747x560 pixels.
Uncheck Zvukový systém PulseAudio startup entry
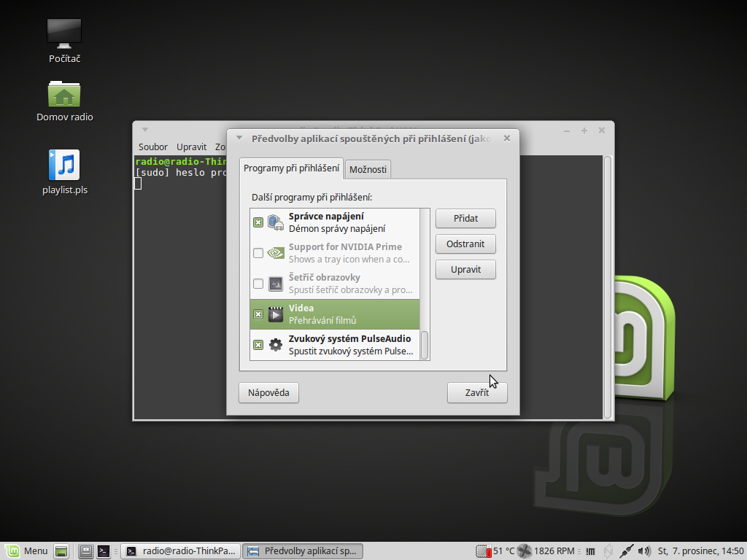258,345
